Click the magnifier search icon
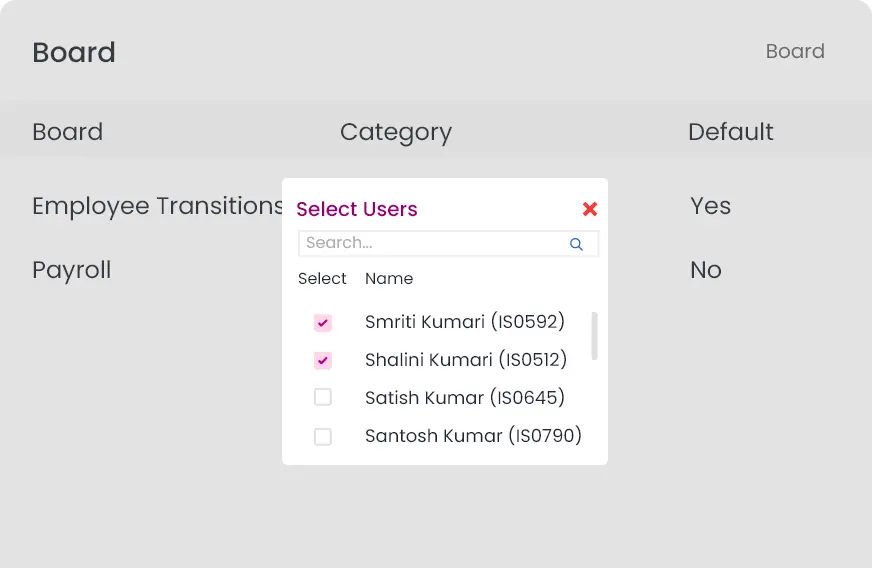Viewport: 872px width, 568px height. pyautogui.click(x=576, y=244)
